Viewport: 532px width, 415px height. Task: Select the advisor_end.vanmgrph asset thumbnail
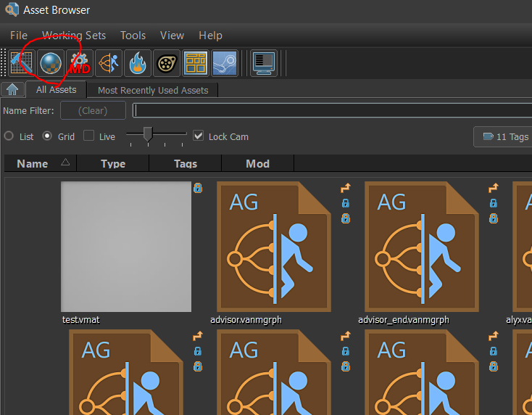422,247
